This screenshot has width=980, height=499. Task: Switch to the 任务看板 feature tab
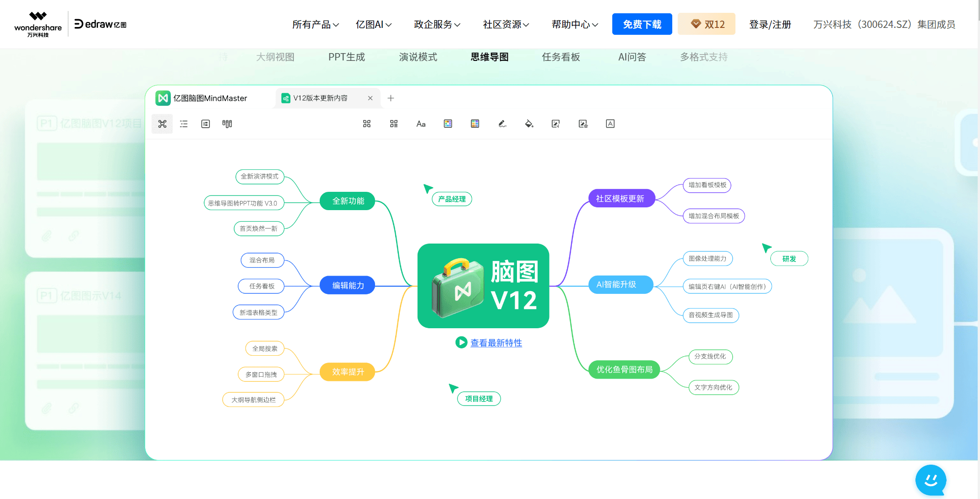click(561, 57)
